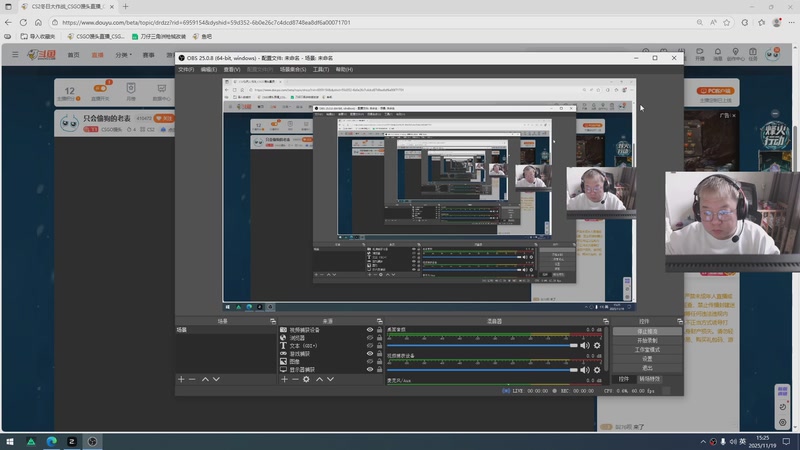This screenshot has width=800, height=450.
Task: Open the Douyu user avatar in header
Action: point(772,54)
